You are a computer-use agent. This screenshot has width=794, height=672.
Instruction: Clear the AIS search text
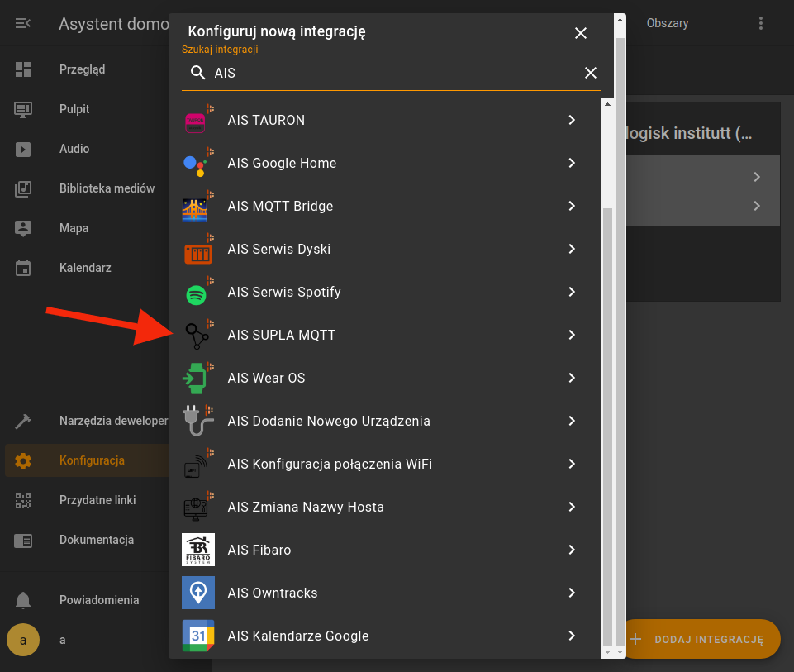[591, 73]
